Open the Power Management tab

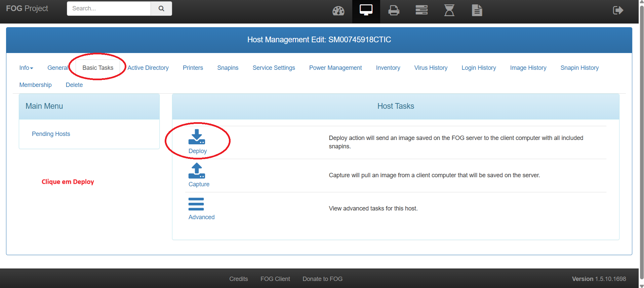click(x=335, y=68)
